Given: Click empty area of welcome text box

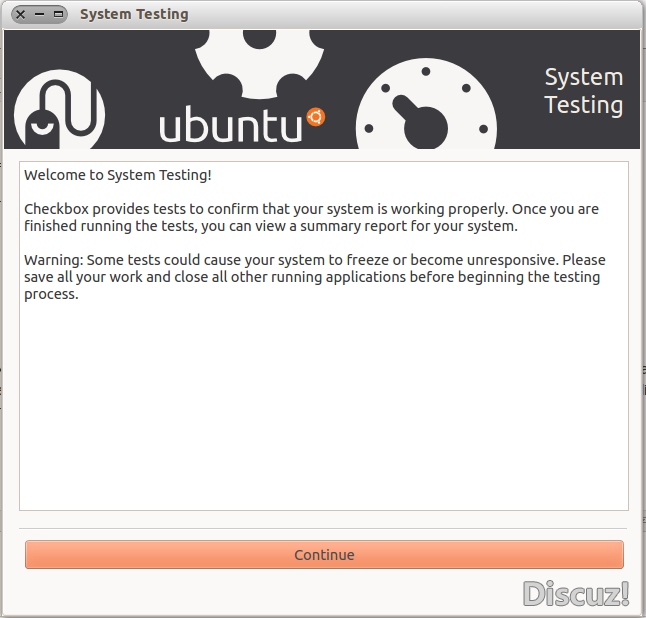Looking at the screenshot, I should tap(324, 404).
